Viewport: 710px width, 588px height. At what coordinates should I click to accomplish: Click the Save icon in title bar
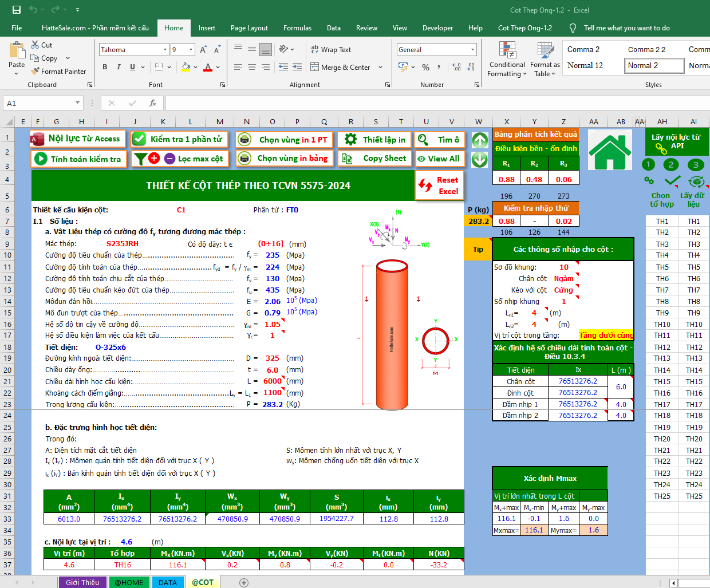(17, 10)
